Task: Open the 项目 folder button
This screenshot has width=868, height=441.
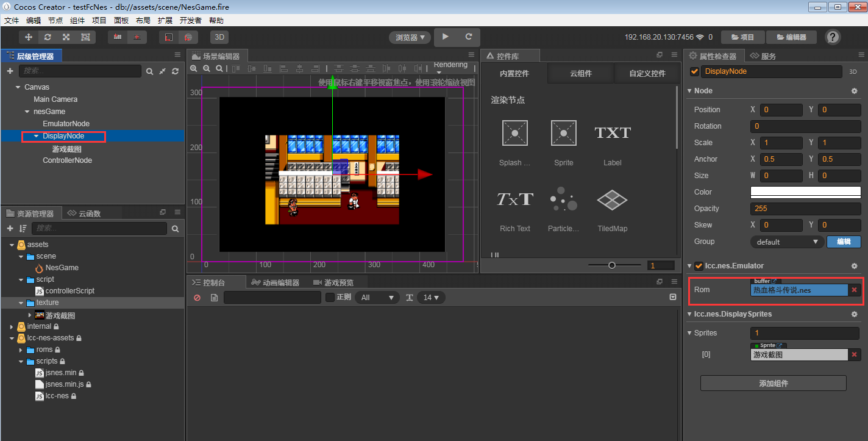Action: click(x=743, y=37)
